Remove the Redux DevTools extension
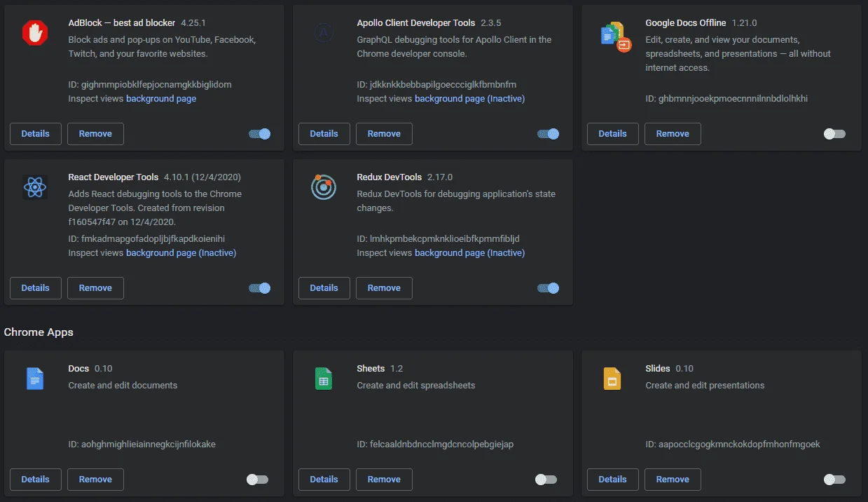This screenshot has height=502, width=868. [x=384, y=288]
